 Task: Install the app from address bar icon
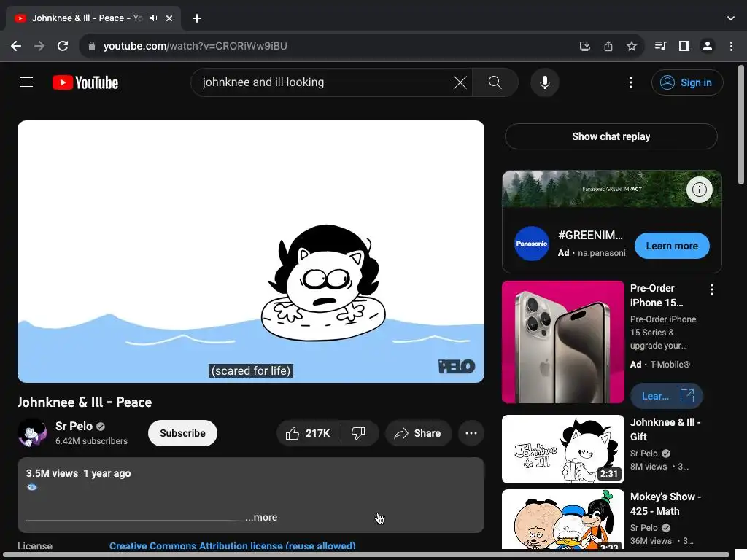point(584,46)
